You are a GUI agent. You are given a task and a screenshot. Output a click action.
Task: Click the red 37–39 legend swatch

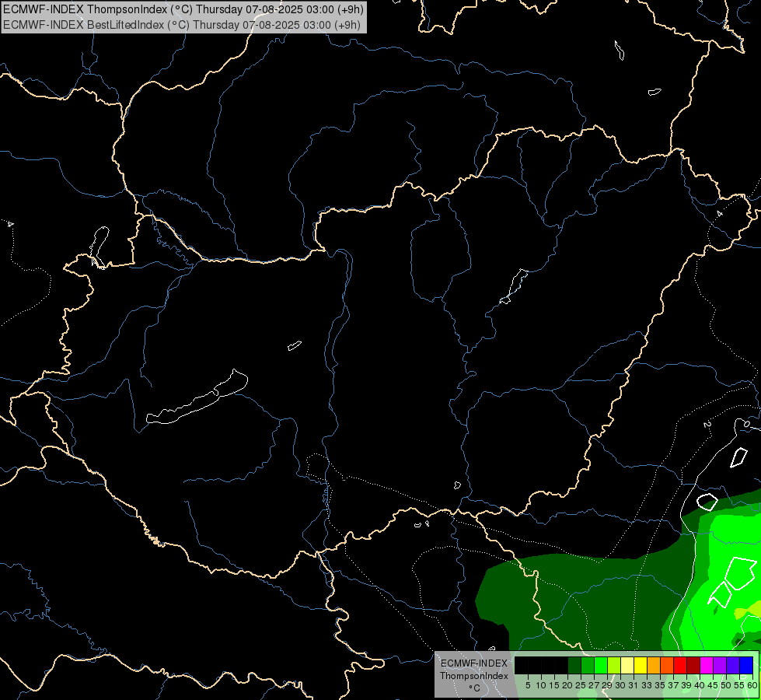tap(680, 665)
